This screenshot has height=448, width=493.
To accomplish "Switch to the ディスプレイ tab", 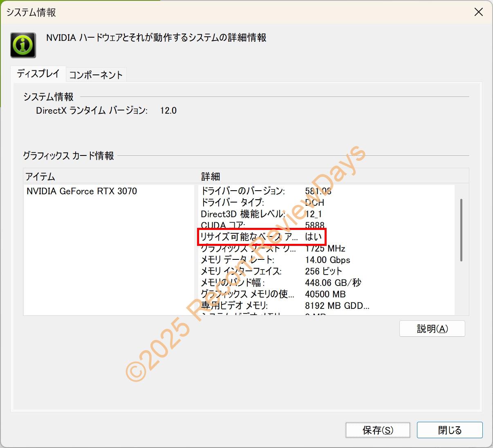I will (38, 74).
